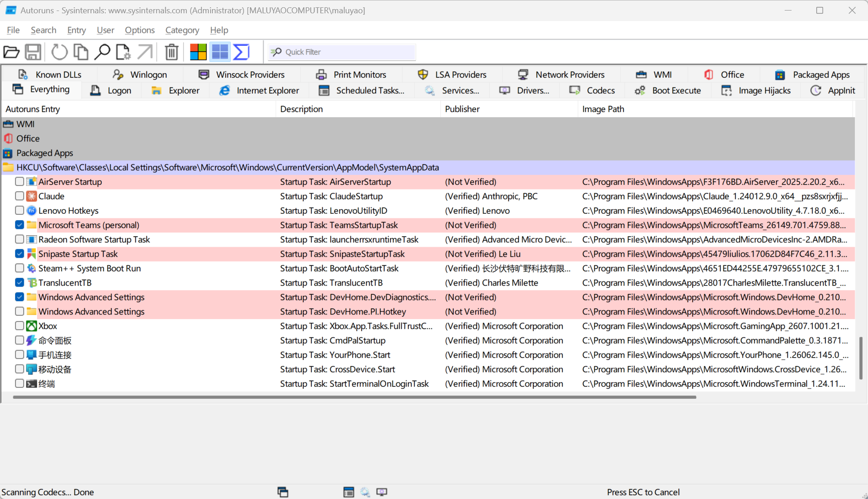The image size is (868, 499).
Task: Click the 手机连接 Phone Link icon
Action: pos(32,355)
